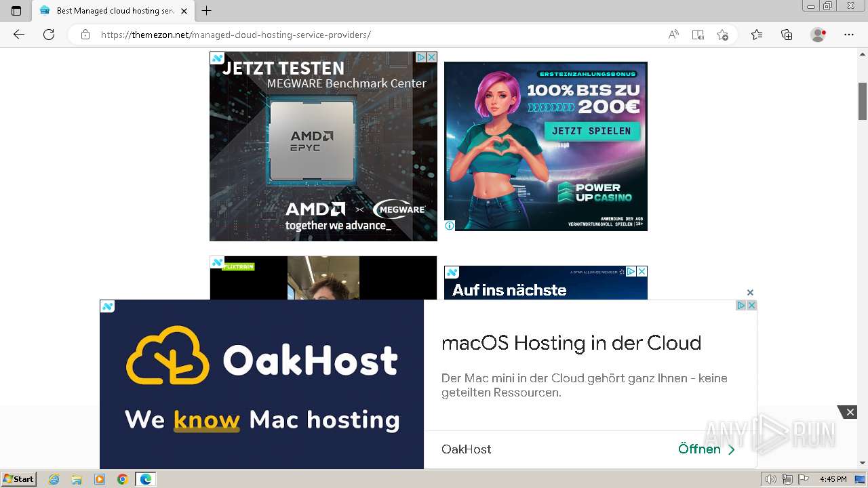Add this page to favorites
The height and width of the screenshot is (488, 868).
[722, 35]
